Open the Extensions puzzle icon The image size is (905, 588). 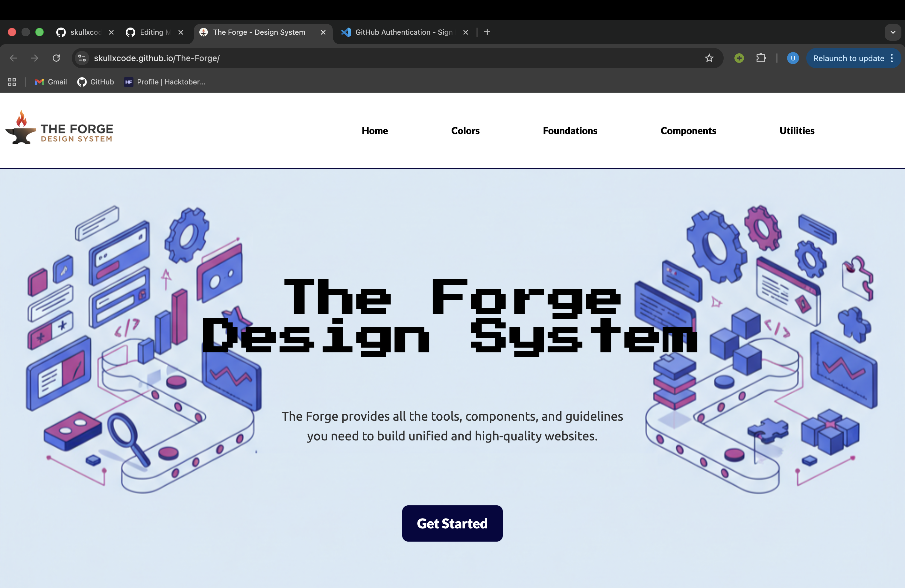(x=761, y=58)
